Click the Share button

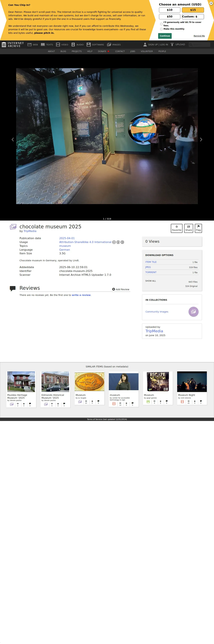pos(188,228)
